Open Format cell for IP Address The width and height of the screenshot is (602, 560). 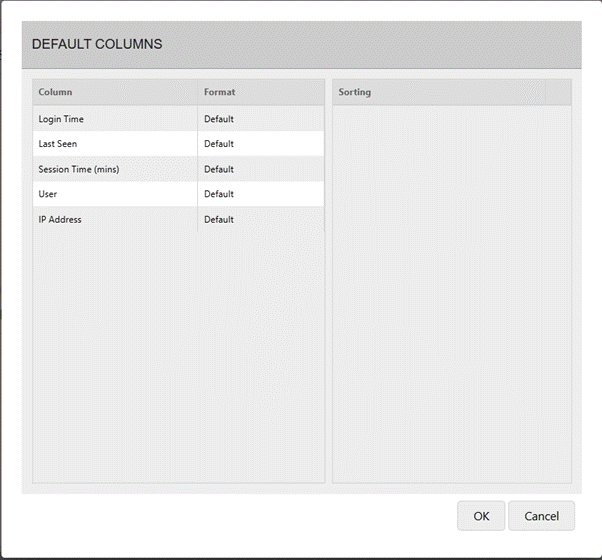(x=261, y=219)
